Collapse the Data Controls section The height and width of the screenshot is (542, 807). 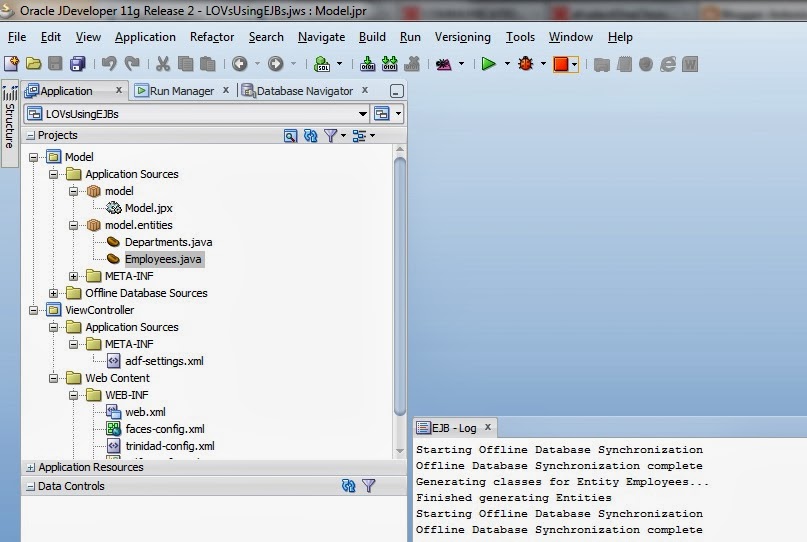tap(30, 486)
